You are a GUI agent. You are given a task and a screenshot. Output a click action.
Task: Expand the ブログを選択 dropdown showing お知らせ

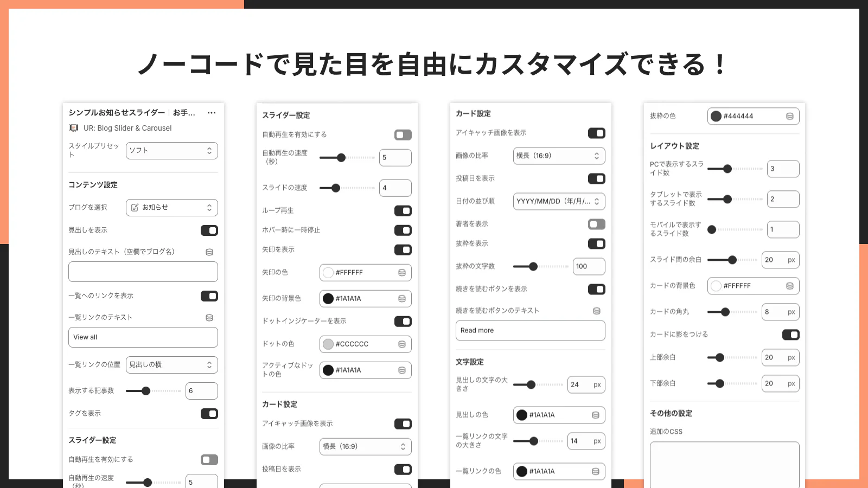pos(171,208)
